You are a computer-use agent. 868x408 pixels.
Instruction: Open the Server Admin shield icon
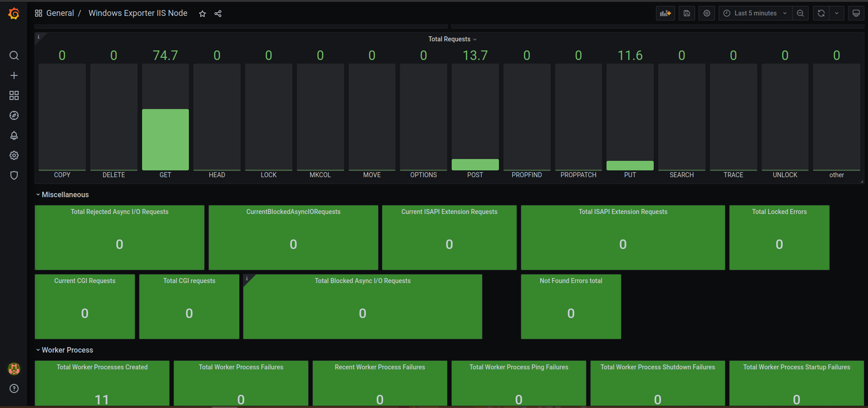pyautogui.click(x=14, y=175)
